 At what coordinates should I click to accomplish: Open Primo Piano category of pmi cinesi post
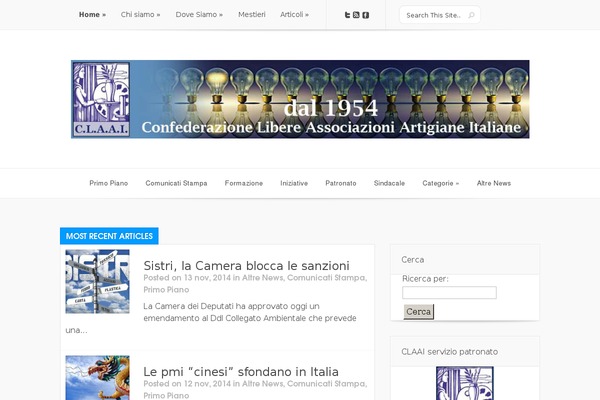pyautogui.click(x=166, y=395)
